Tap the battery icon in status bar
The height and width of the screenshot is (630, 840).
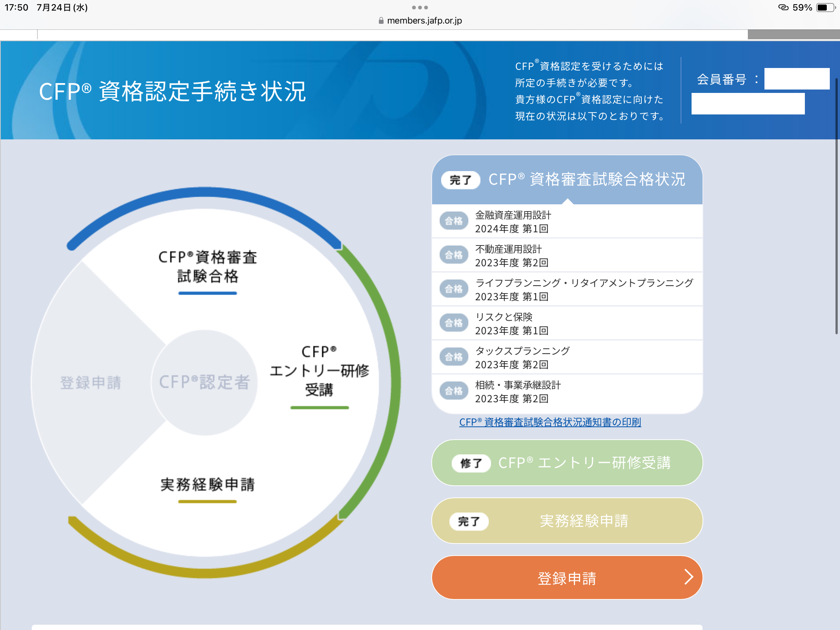(826, 8)
